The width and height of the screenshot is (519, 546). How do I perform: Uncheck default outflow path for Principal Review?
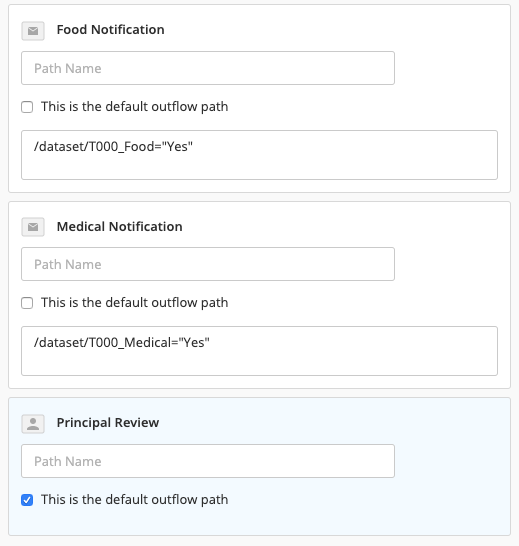click(x=27, y=500)
